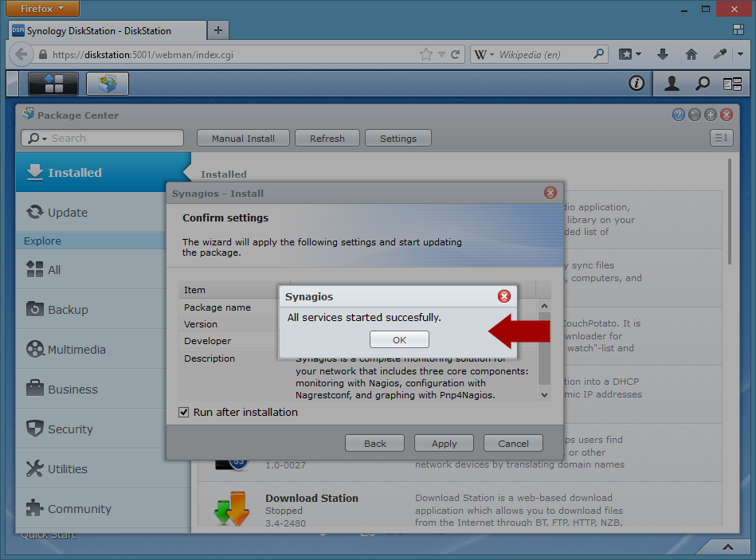Select the Multimedia category

tap(91, 350)
